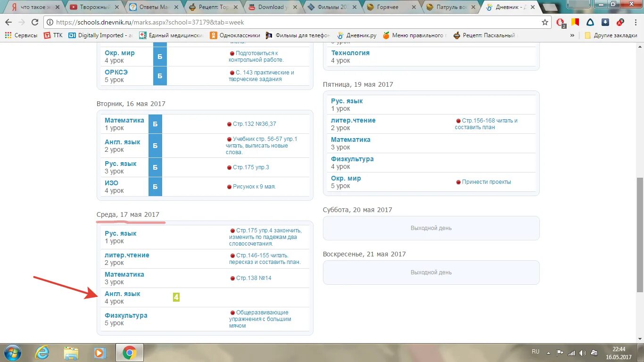Open Стр.156-168 читать и составить план homework
644x362 pixels.
pos(486,124)
